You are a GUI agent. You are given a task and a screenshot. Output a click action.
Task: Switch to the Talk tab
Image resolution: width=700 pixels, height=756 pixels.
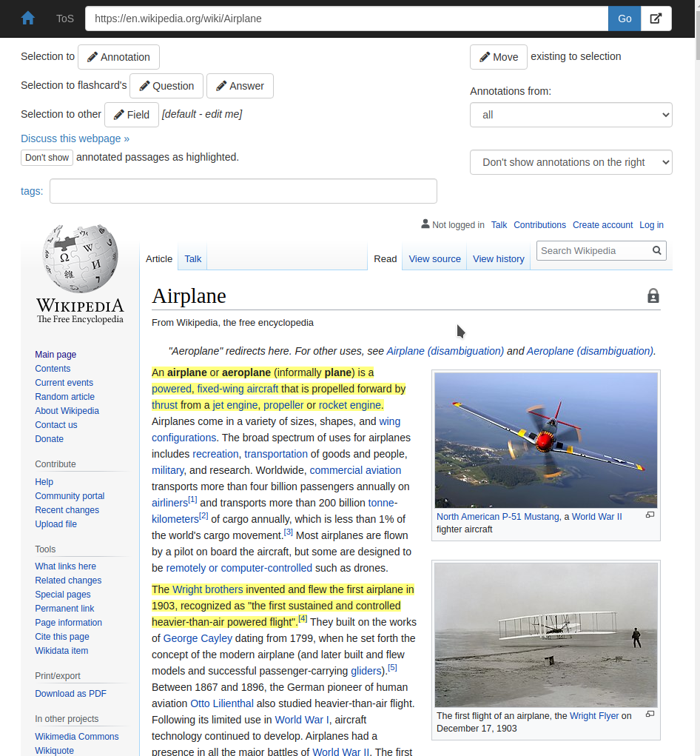pyautogui.click(x=193, y=259)
